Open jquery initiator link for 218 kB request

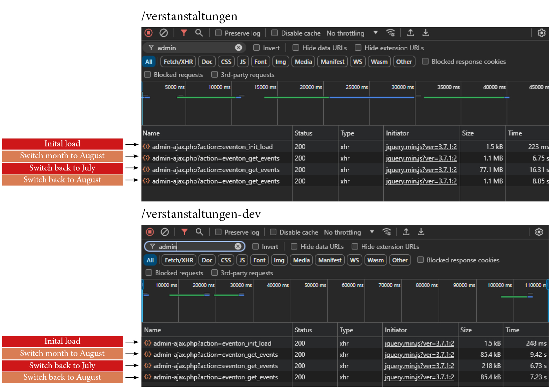(419, 366)
